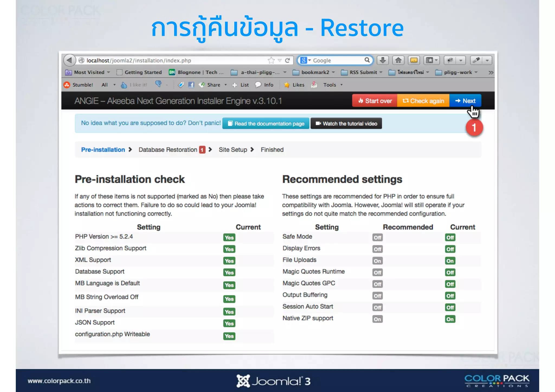
Task: Click the Next button
Action: pyautogui.click(x=465, y=101)
